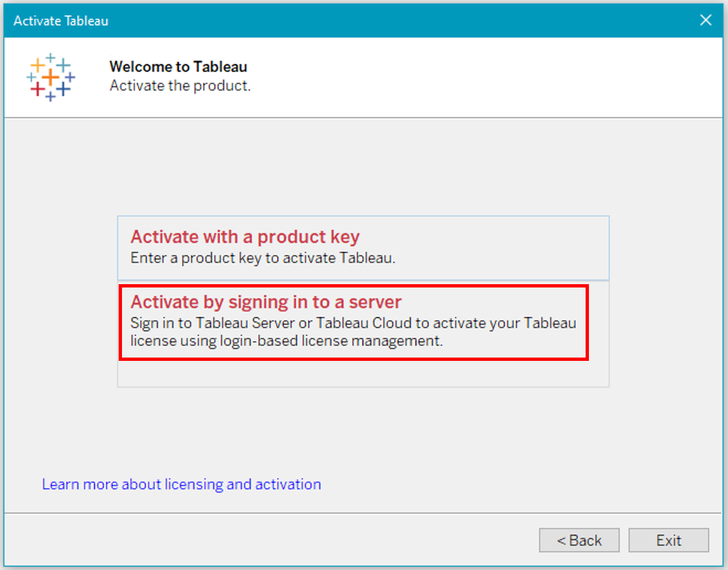This screenshot has height=570, width=728.
Task: Click Enter a product key description text
Action: tap(263, 258)
